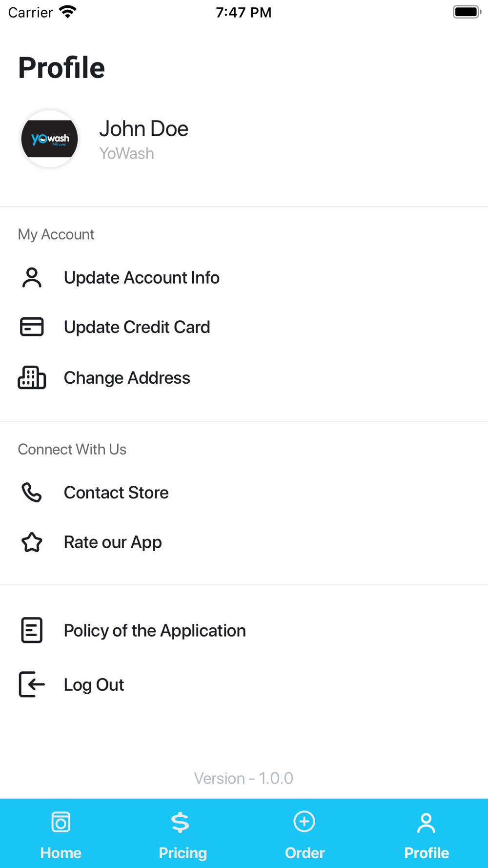Screen dimensions: 488x868
Task: Tap the dollar sign Pricing icon
Action: tap(181, 822)
